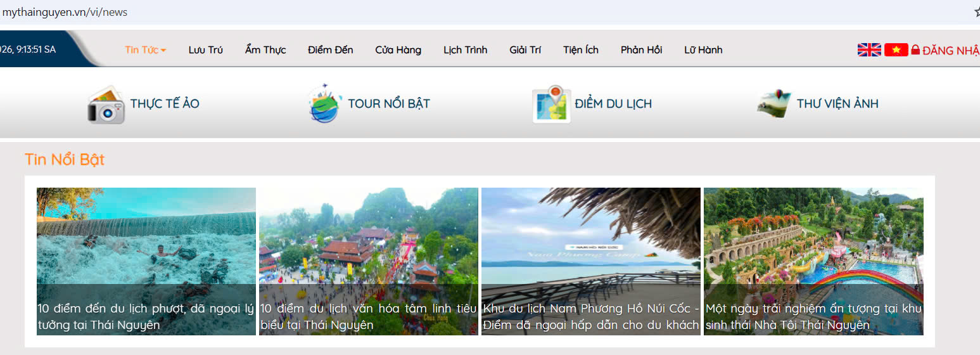The width and height of the screenshot is (980, 355).
Task: Open the Ẩm Thực menu item
Action: 265,50
